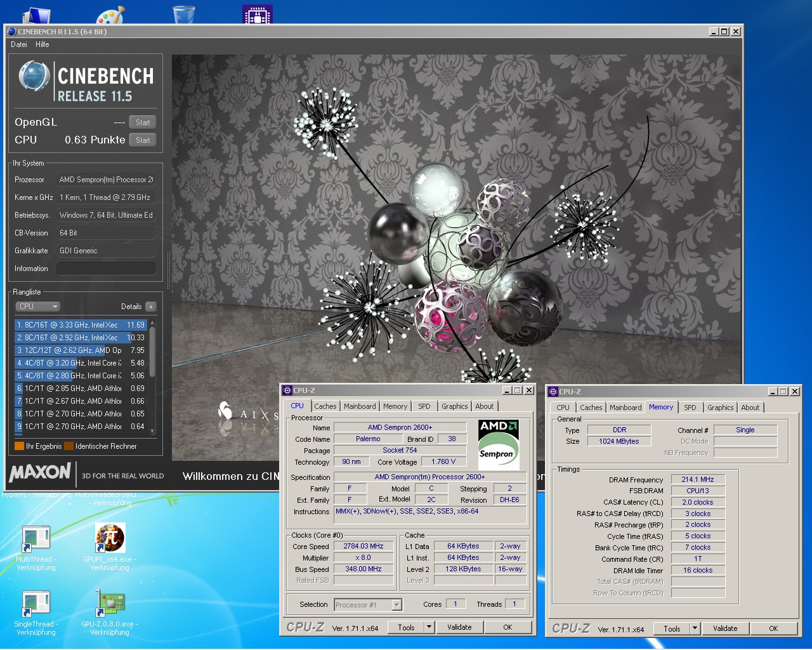Screen dimensions: 812x650
Task: Open the GPUPI_x64.exe pi shortcut icon
Action: tap(110, 538)
